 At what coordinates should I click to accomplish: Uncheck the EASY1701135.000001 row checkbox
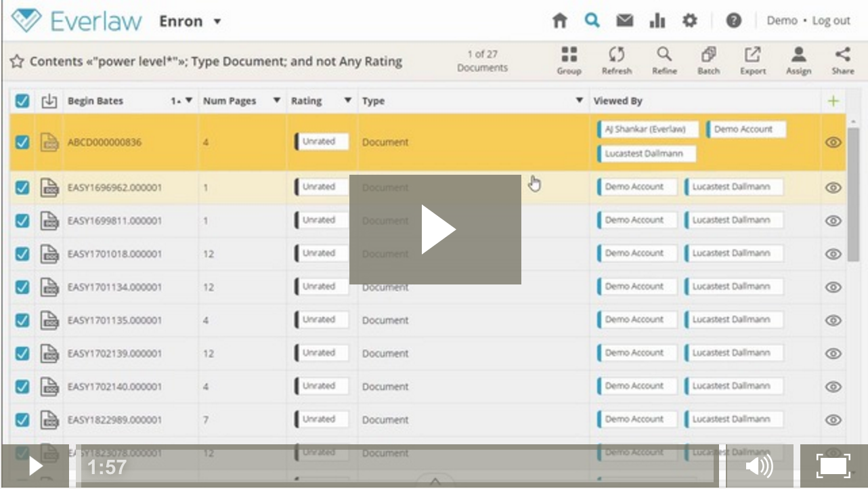coord(22,320)
